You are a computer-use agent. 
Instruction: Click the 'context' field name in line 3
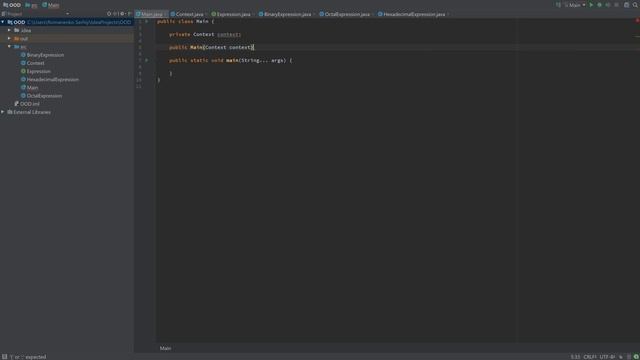228,34
